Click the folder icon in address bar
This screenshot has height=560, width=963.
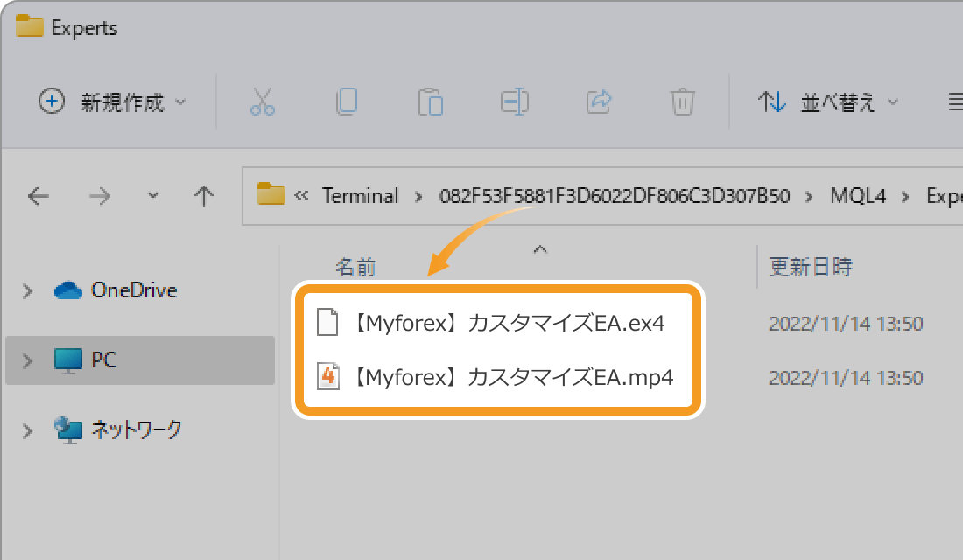pos(271,194)
